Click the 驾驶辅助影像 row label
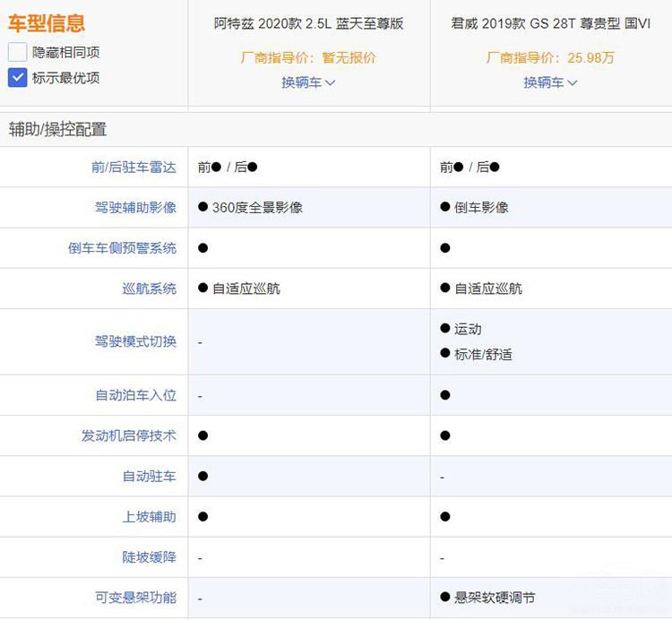 pyautogui.click(x=135, y=207)
